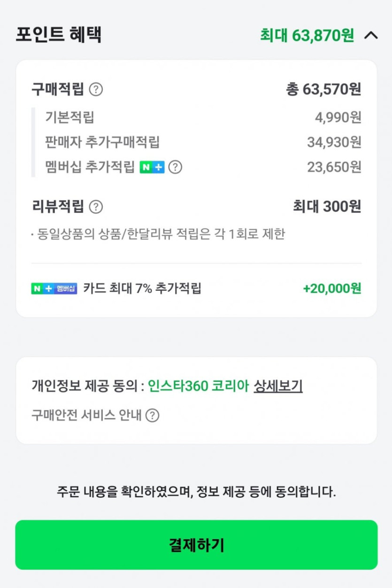This screenshot has width=392, height=588.
Task: Tap the 최대 300원 review reward amount
Action: pyautogui.click(x=327, y=207)
